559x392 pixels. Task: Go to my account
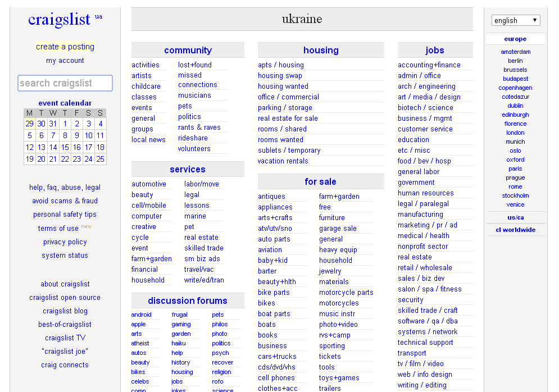pos(65,61)
